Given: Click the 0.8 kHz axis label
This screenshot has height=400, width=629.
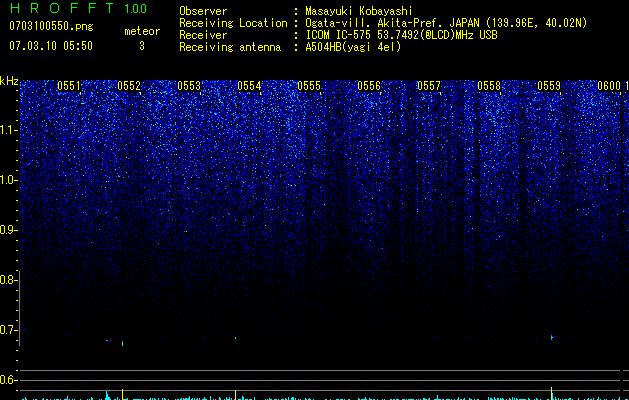Looking at the screenshot, I should point(7,280).
